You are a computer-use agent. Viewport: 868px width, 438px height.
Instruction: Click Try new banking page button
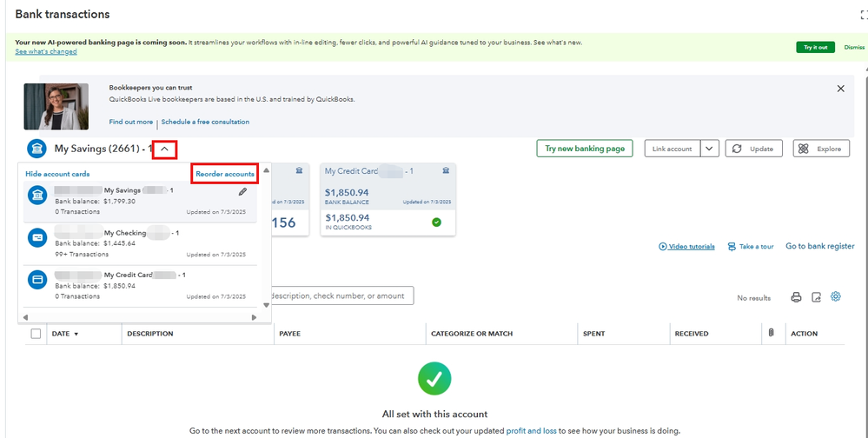point(585,149)
